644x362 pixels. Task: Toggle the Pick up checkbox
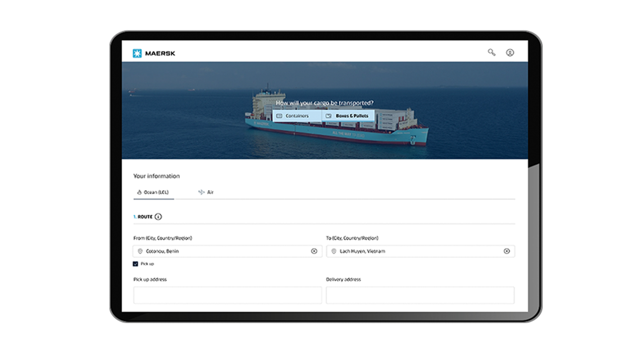point(135,262)
